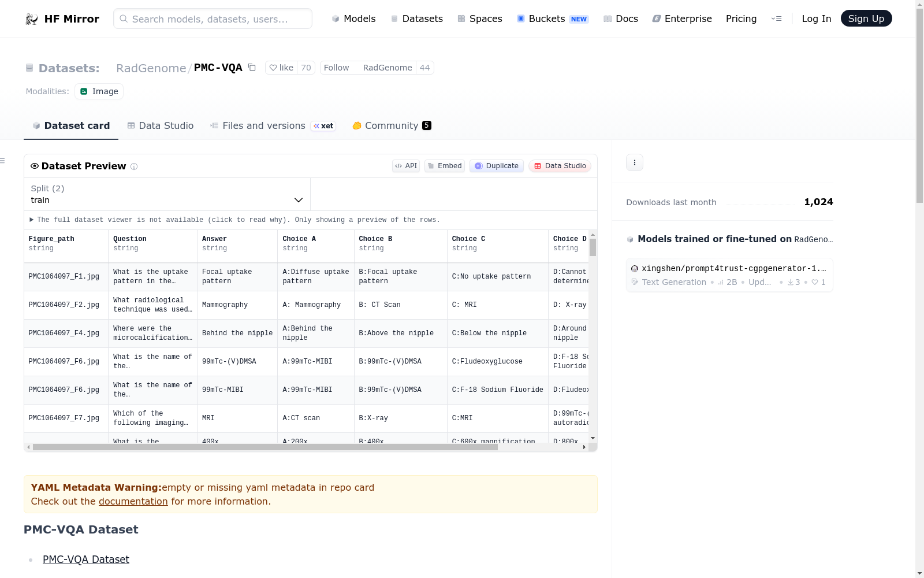The height and width of the screenshot is (578, 924).
Task: Select the PMC1064097_F4.jpg cell
Action: click(x=66, y=334)
